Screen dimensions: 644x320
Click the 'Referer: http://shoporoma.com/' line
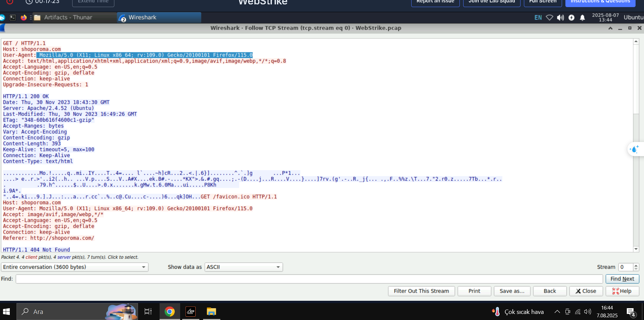tap(49, 238)
